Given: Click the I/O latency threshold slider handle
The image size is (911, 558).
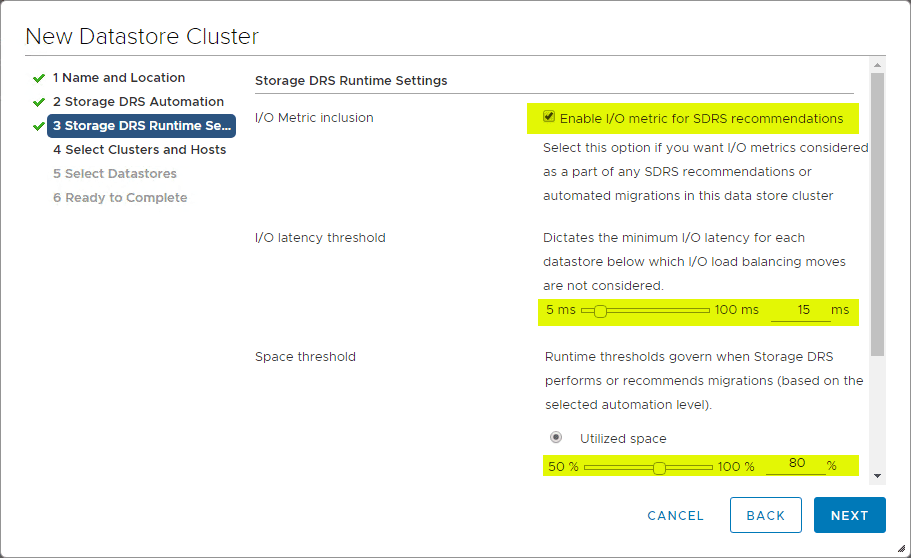Looking at the screenshot, I should coord(600,311).
